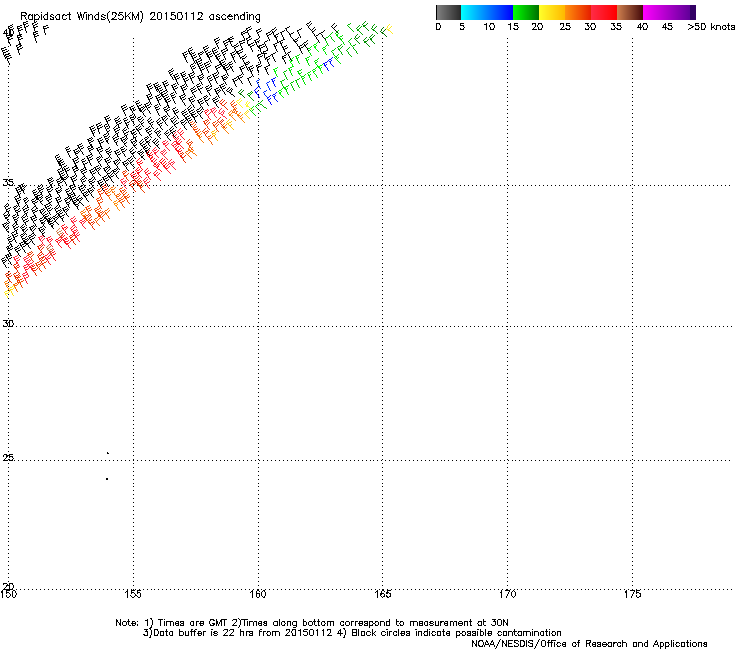Click the longitude label '165'

pyautogui.click(x=383, y=594)
